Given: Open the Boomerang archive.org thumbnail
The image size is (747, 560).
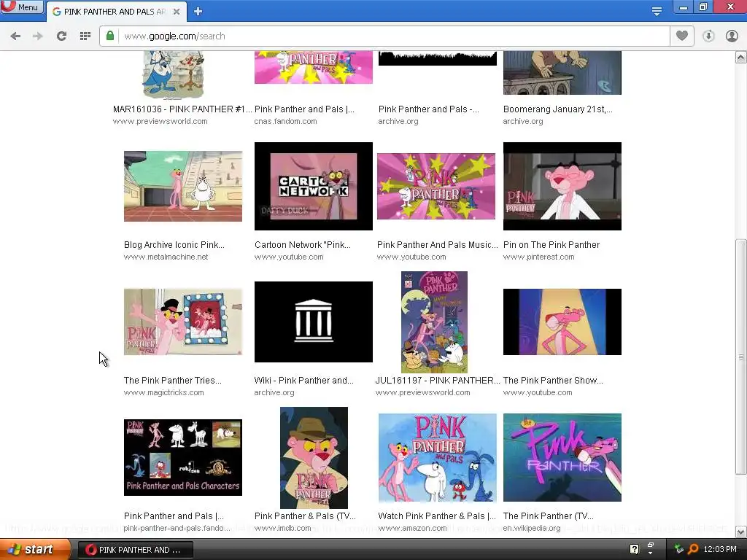Looking at the screenshot, I should pyautogui.click(x=562, y=73).
